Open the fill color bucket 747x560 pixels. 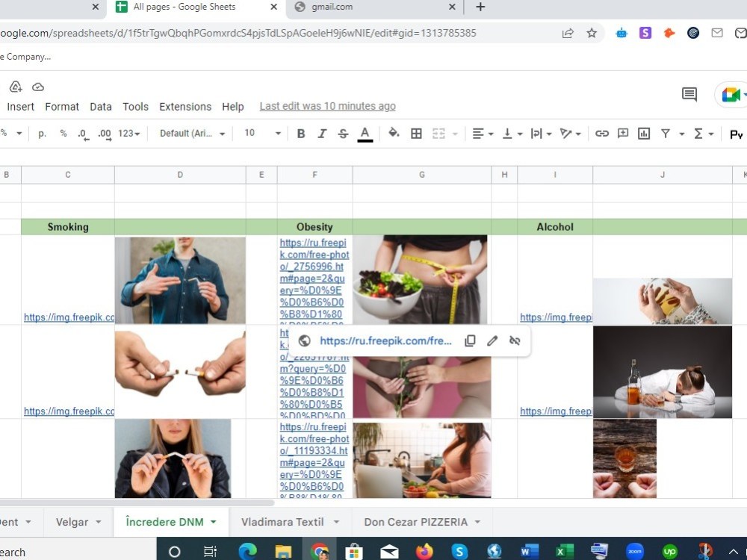pos(394,133)
